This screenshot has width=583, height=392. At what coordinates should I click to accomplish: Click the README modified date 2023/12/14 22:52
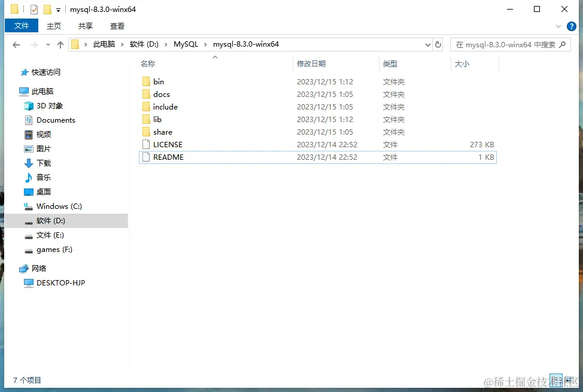tap(327, 157)
